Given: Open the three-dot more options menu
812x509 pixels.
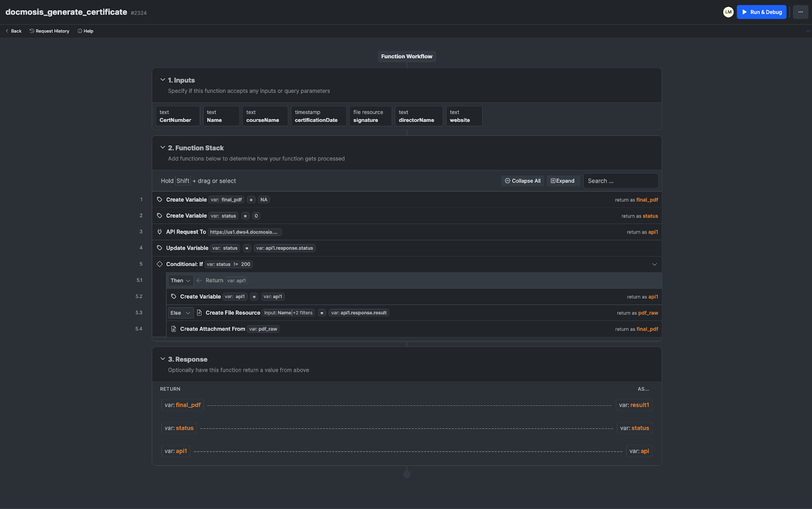Looking at the screenshot, I should 800,12.
